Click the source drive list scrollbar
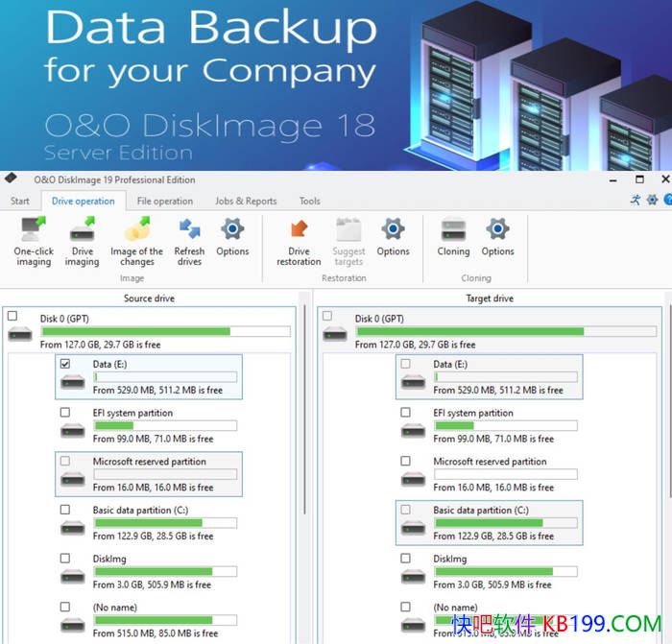This screenshot has width=672, height=644. click(304, 409)
